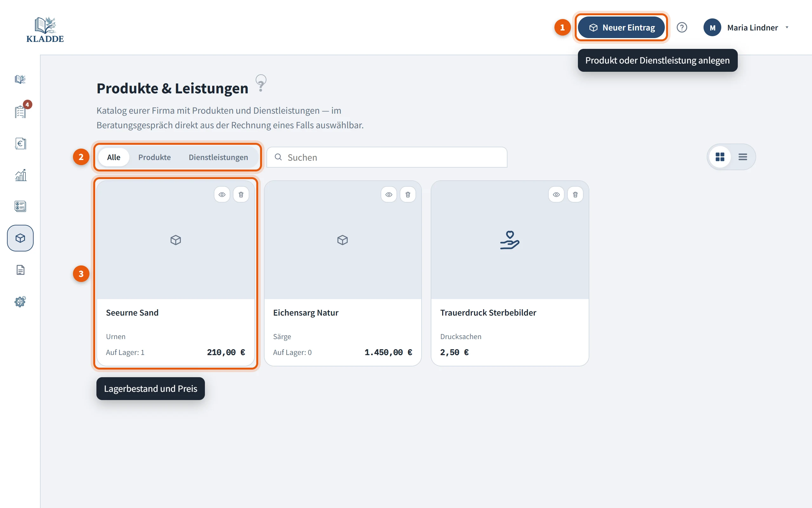The height and width of the screenshot is (508, 812).
Task: Open the euro invoice sidebar icon
Action: (20, 144)
